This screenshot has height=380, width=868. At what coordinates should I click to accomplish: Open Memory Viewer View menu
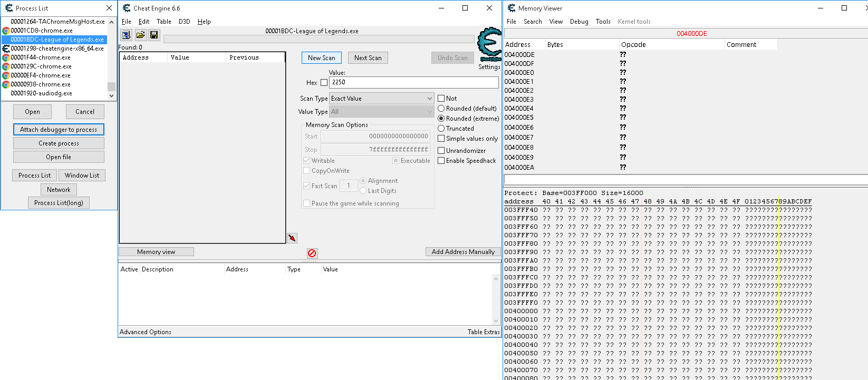point(556,22)
